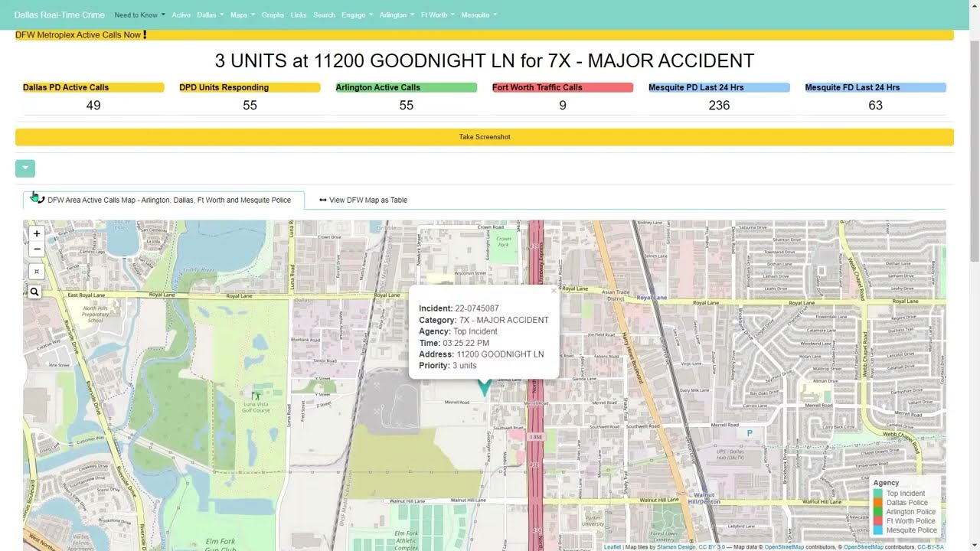Screen dimensions: 980x551
Task: Open the Stamen Design link
Action: click(676, 546)
